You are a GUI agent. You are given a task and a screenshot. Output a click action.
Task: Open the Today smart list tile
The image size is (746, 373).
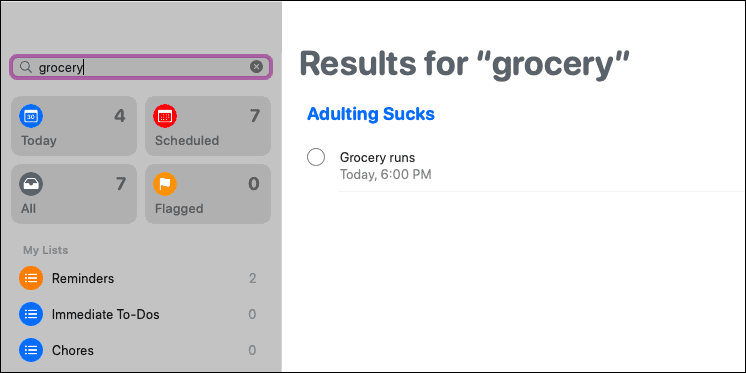74,126
